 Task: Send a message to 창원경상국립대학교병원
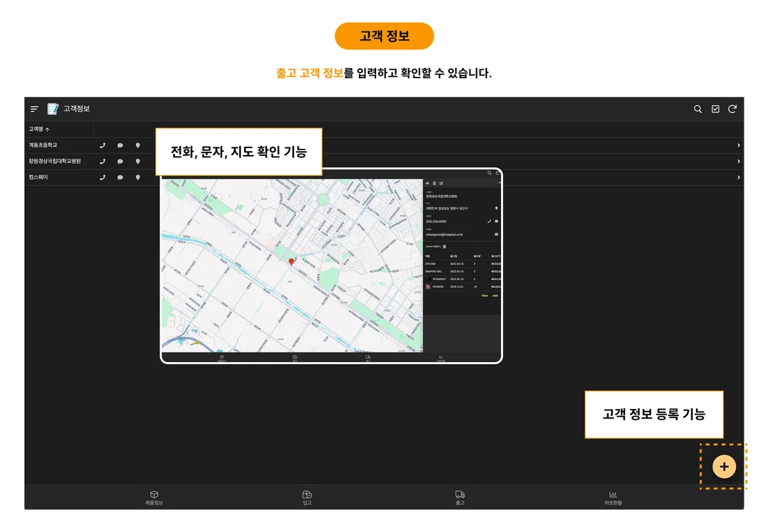click(120, 162)
